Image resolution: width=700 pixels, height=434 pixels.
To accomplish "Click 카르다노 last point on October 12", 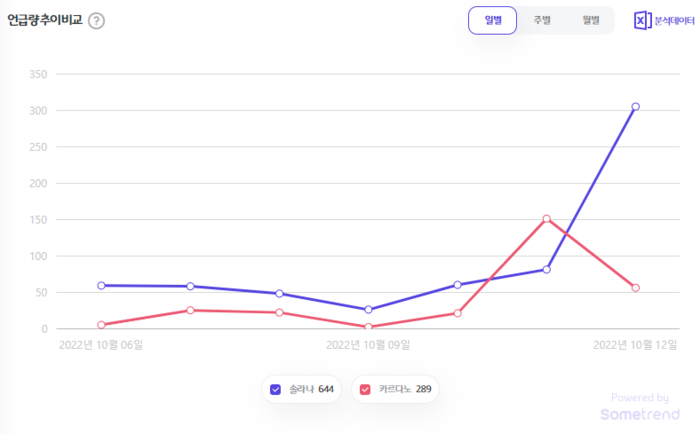I will coord(635,288).
